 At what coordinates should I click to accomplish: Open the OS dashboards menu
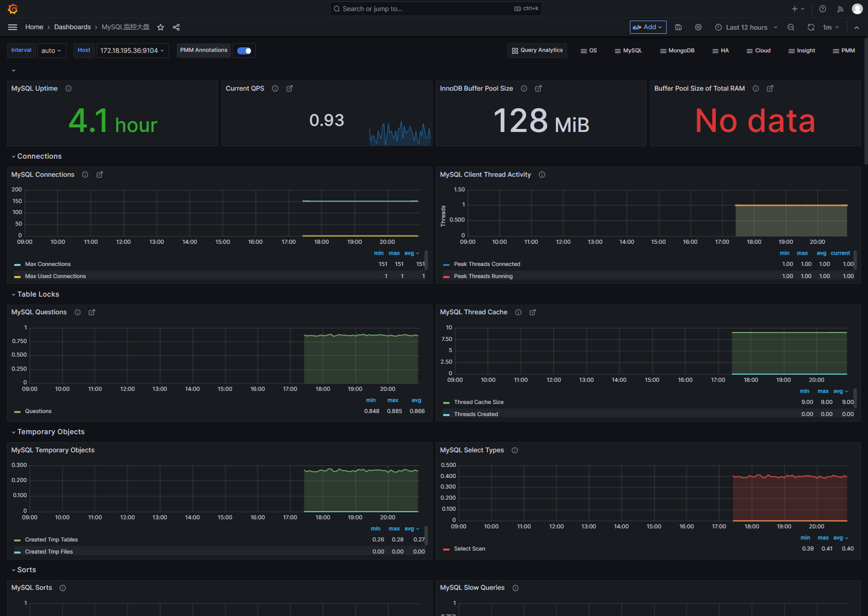pyautogui.click(x=589, y=50)
